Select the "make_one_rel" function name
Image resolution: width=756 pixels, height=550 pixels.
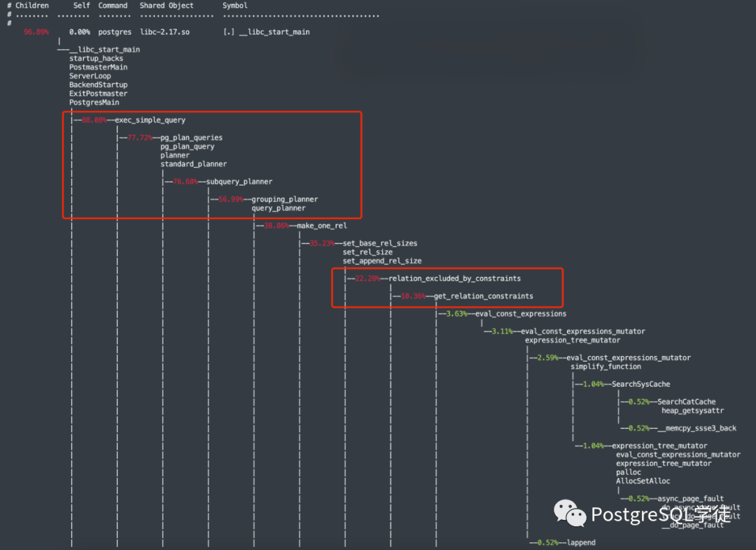pos(321,225)
